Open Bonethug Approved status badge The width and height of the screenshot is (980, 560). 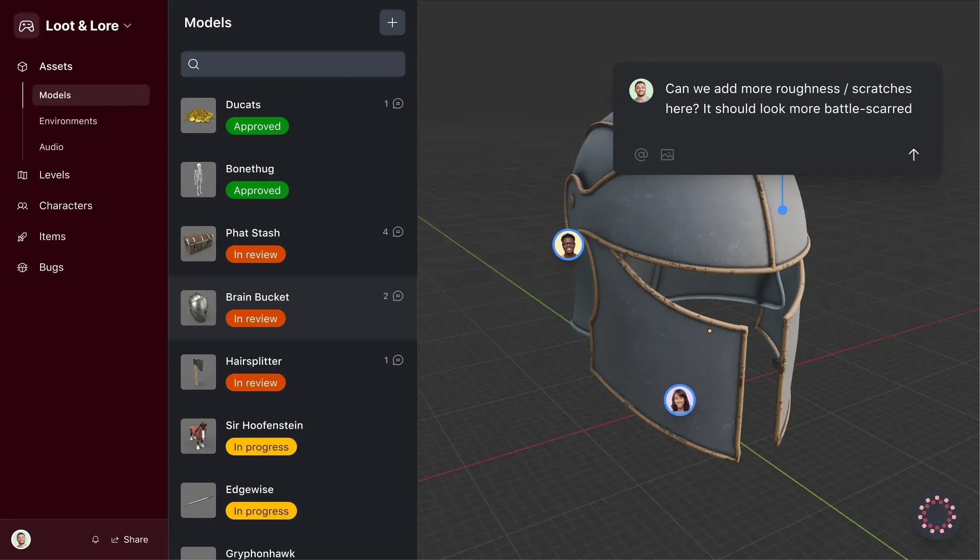pos(257,190)
